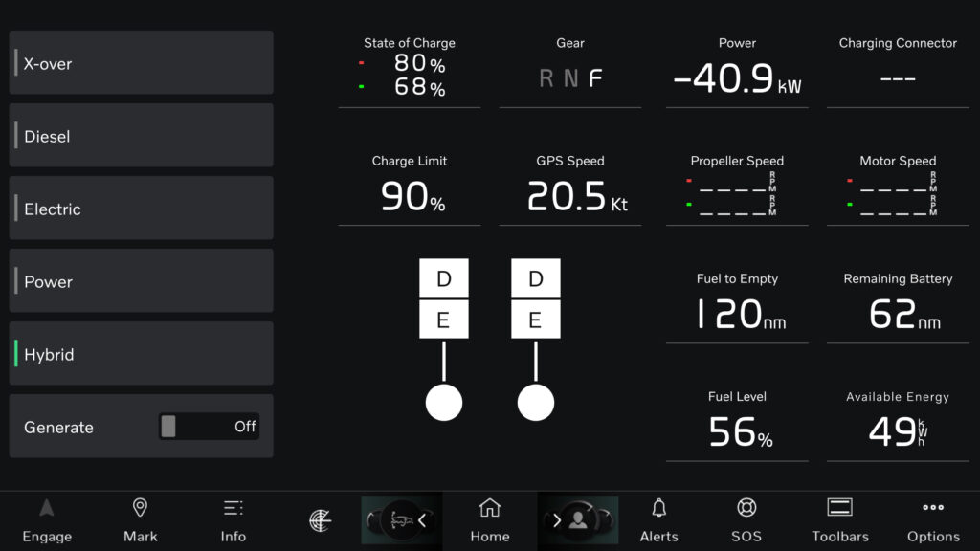
Task: Select the Electric propulsion mode
Action: [x=142, y=209]
